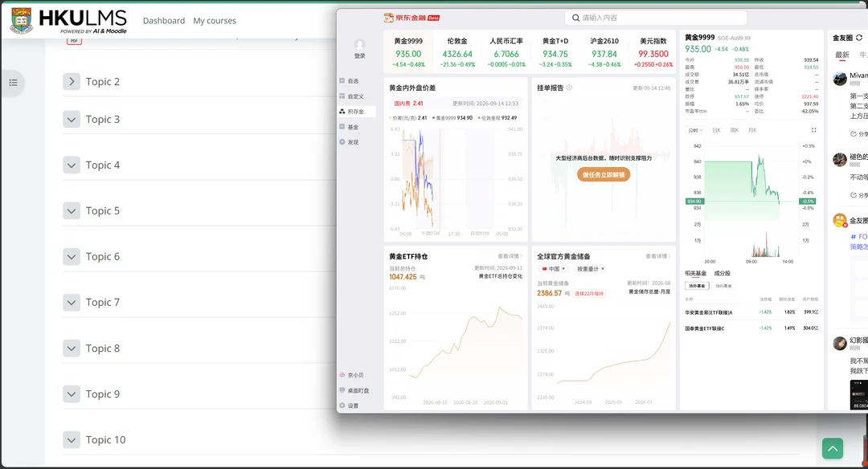Toggle the 场内基金 filter pill
Image resolution: width=868 pixels, height=469 pixels.
point(723,286)
